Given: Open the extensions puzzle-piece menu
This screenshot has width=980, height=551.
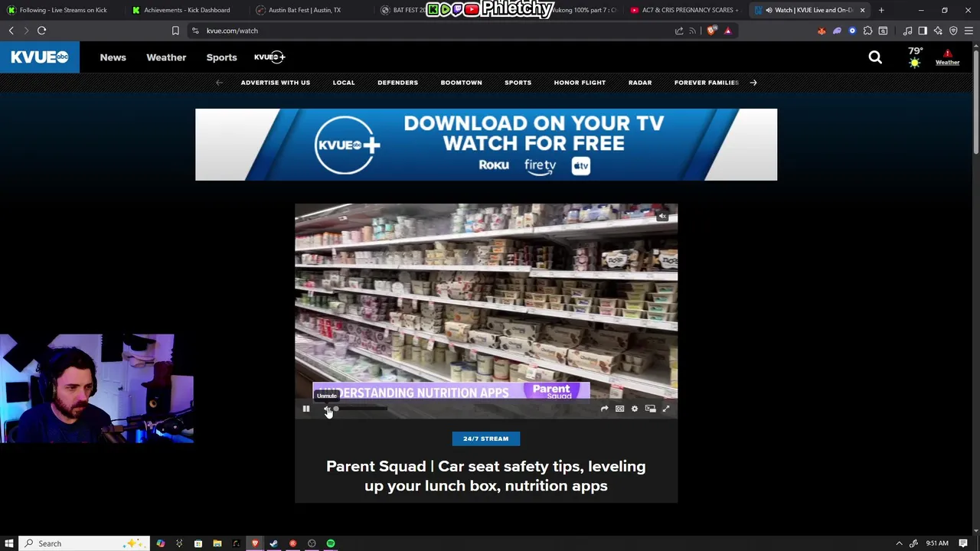Looking at the screenshot, I should click(x=867, y=31).
